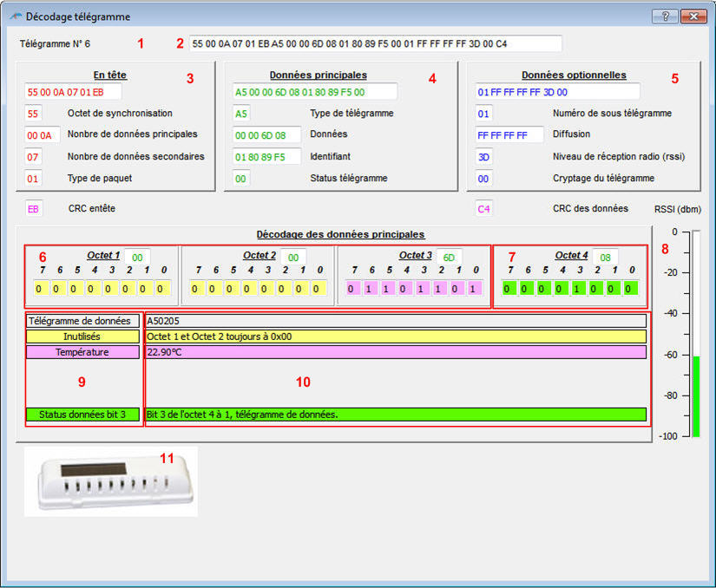Click the sensor device thumbnail image
The width and height of the screenshot is (716, 588).
(110, 482)
